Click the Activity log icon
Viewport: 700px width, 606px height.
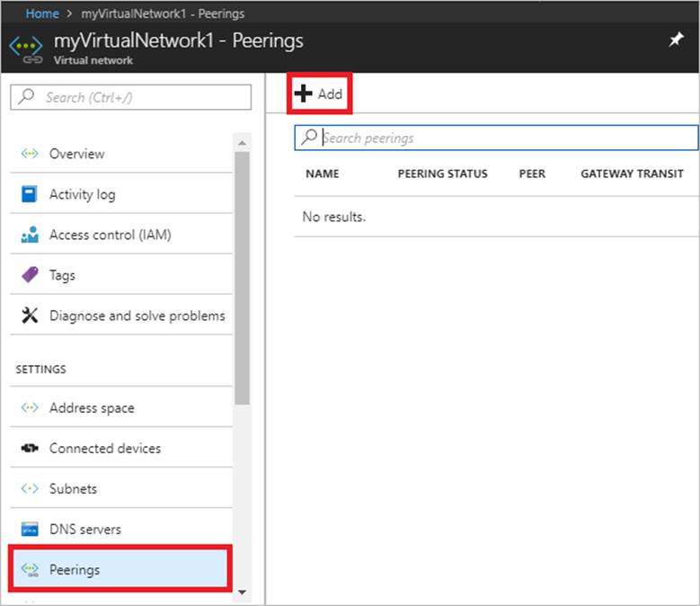30,194
